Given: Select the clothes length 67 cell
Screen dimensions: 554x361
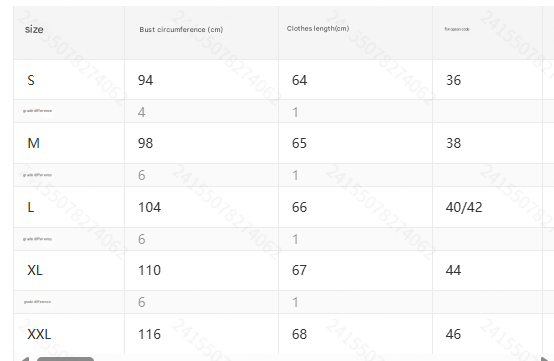Looking at the screenshot, I should coord(355,271).
